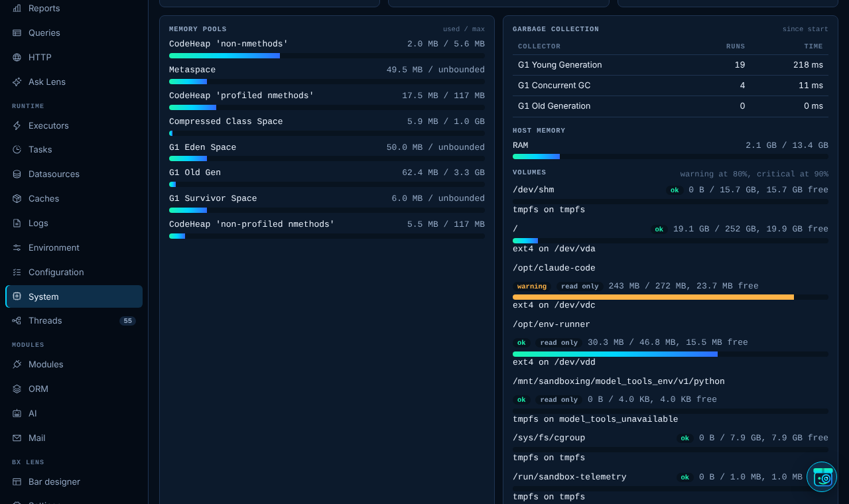
Task: Click the G1 Young Generation row
Action: (671, 65)
